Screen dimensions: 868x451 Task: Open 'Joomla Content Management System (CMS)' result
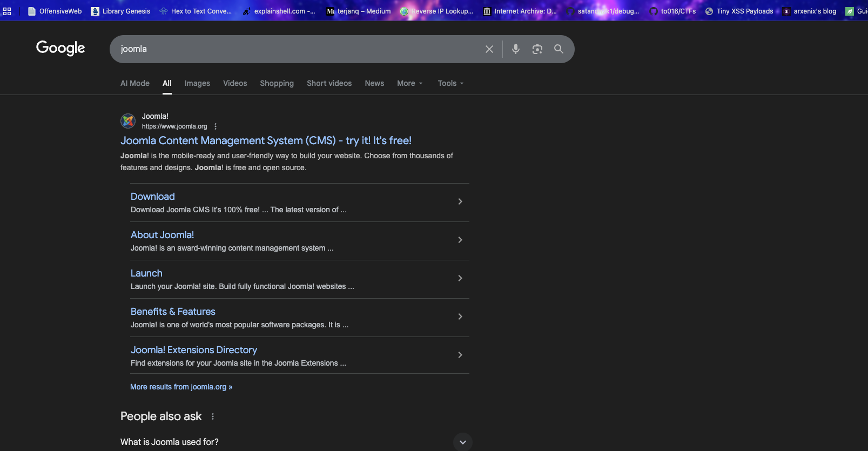point(266,140)
